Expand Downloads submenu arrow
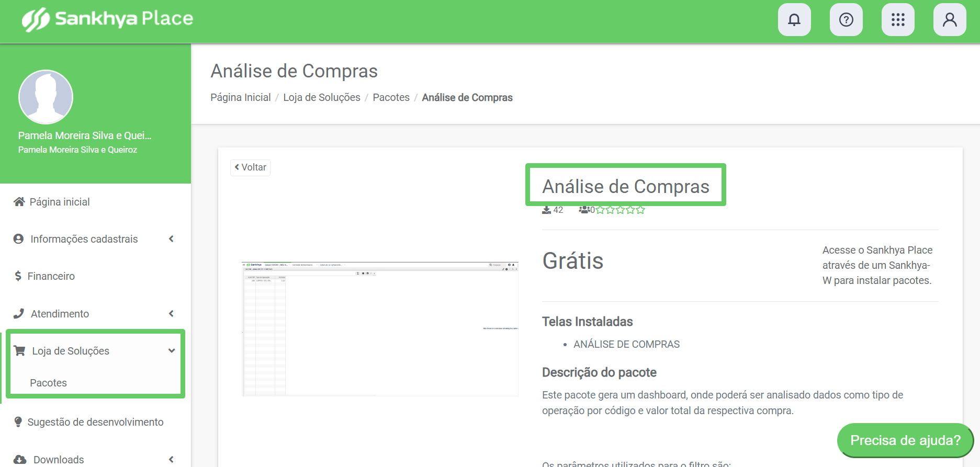 pos(171,460)
